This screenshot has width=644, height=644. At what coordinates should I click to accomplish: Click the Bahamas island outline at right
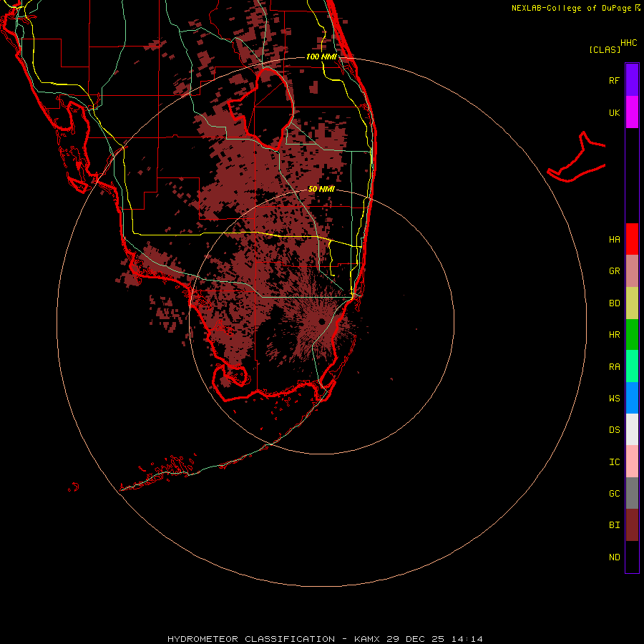pos(577,158)
